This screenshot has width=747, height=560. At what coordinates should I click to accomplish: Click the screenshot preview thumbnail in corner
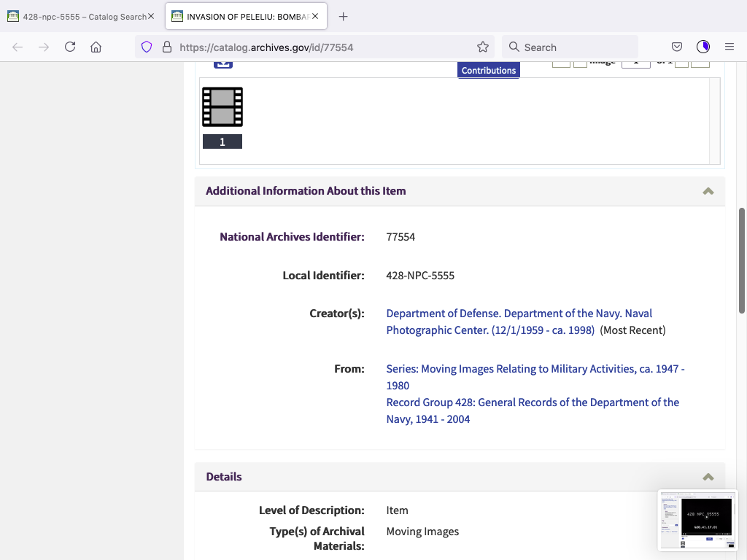click(697, 520)
